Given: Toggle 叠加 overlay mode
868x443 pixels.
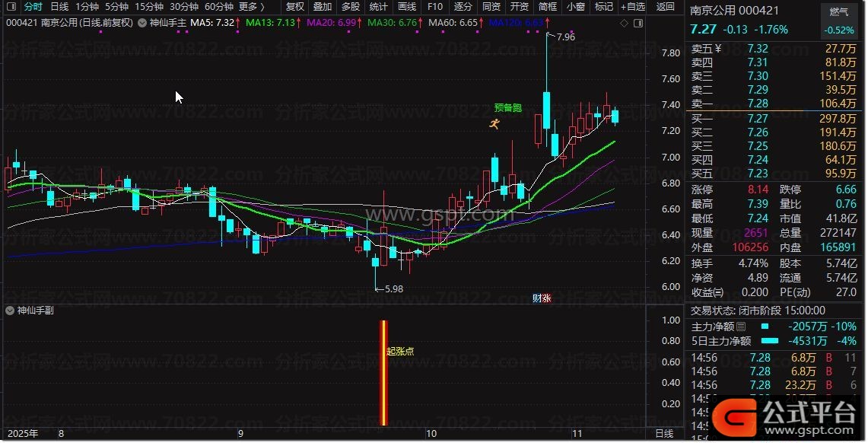Looking at the screenshot, I should tap(323, 7).
